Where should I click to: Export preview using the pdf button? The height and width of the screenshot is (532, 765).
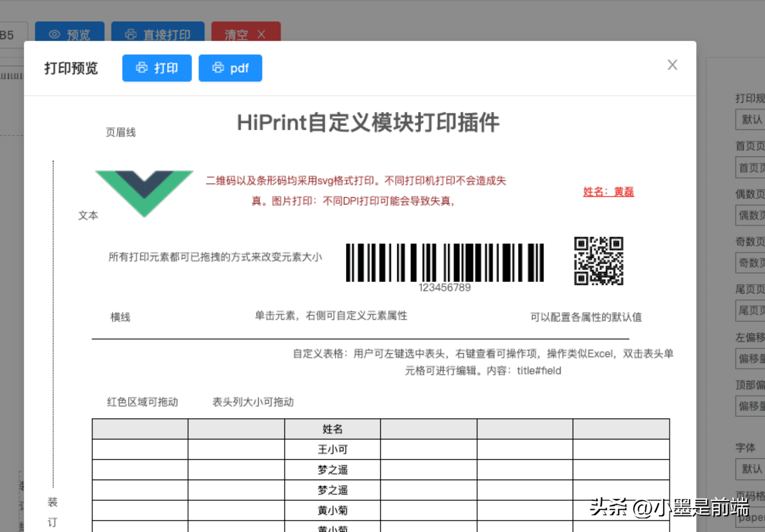pyautogui.click(x=230, y=68)
